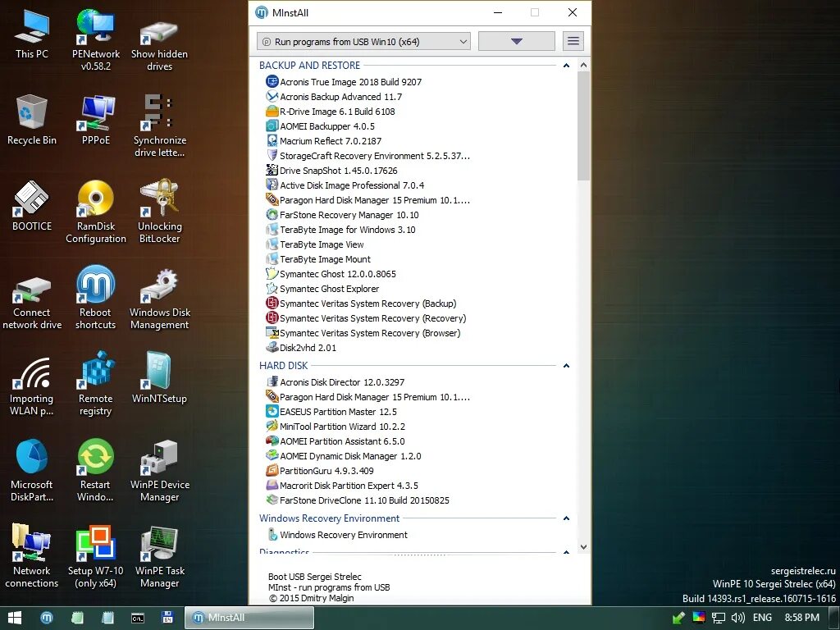840x630 pixels.
Task: Open Microsoft DiskPart shortcut
Action: click(x=32, y=470)
